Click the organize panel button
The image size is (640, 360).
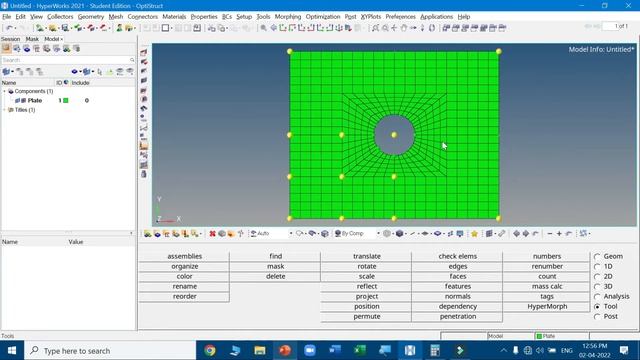point(184,266)
